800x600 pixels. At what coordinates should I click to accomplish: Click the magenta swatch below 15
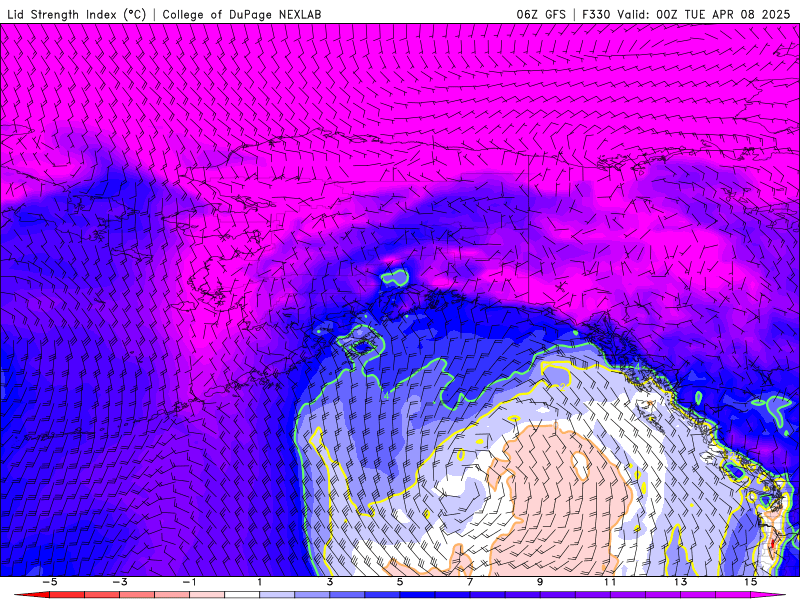(768, 595)
